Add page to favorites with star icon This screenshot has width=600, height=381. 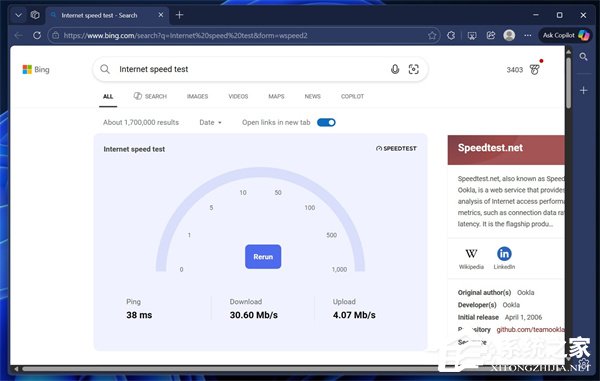click(x=432, y=36)
